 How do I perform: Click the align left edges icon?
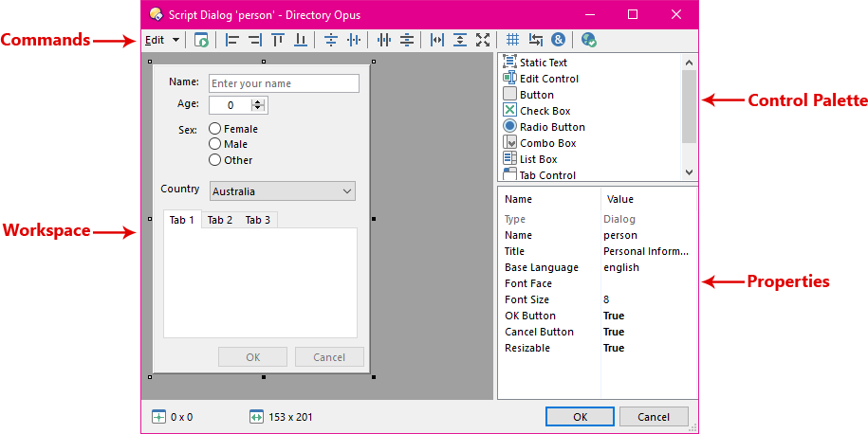pos(231,40)
